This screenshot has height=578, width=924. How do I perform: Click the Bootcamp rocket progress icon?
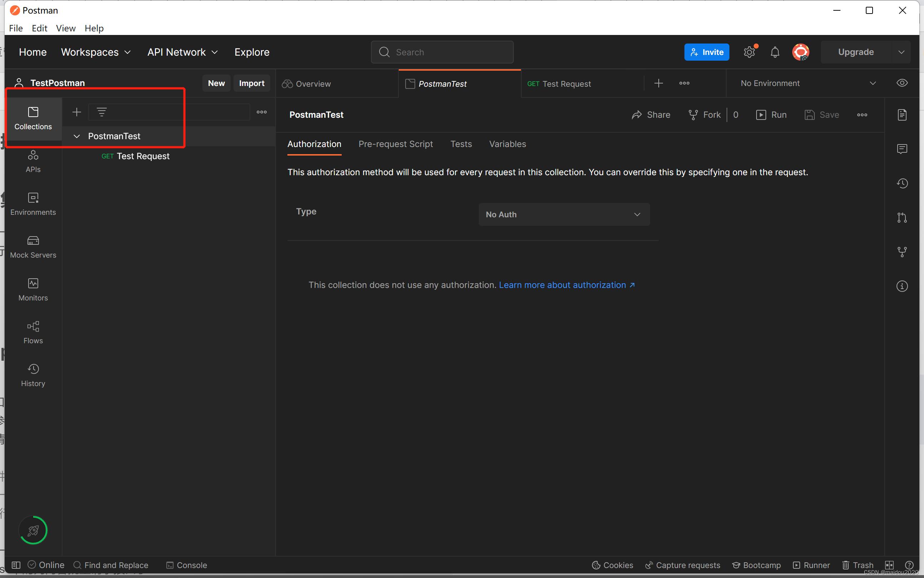point(33,530)
